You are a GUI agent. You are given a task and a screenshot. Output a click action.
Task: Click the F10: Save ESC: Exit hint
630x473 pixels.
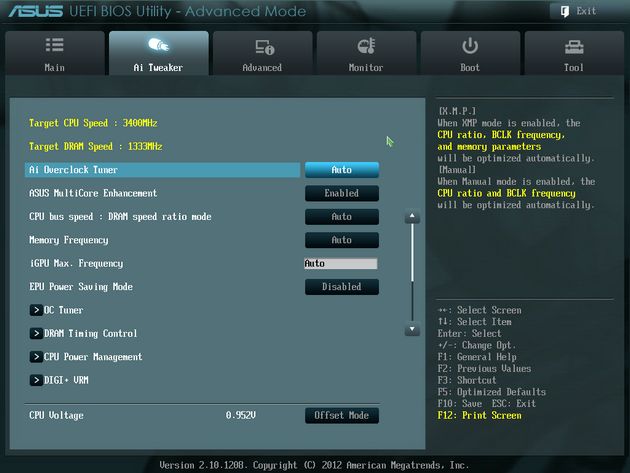tap(487, 403)
